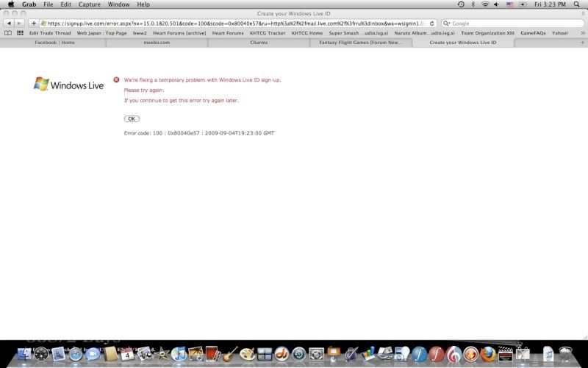The height and width of the screenshot is (368, 588).
Task: Open Finder from the dock
Action: (24, 355)
